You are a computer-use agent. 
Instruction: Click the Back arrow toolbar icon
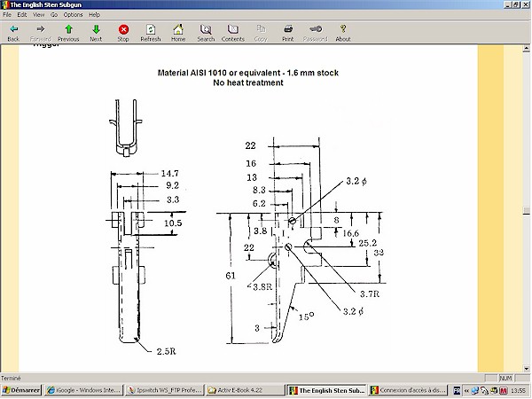[13, 29]
